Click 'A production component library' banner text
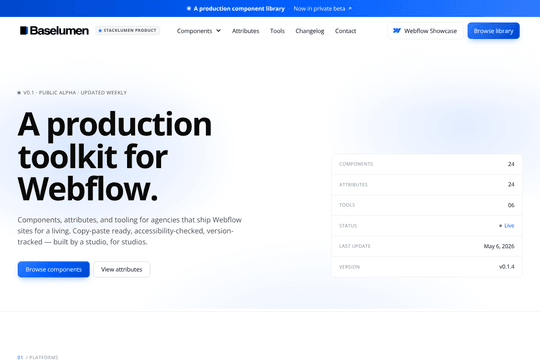 239,9
